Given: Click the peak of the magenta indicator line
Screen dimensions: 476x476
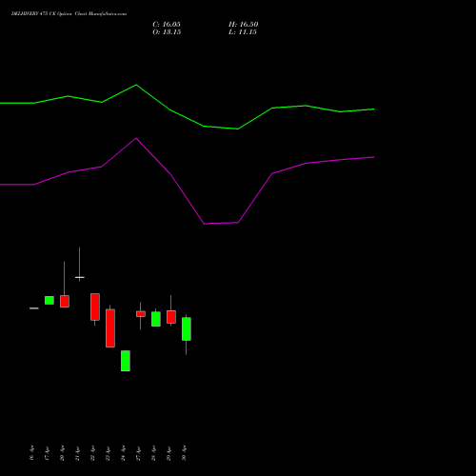Looking at the screenshot, I should [136, 138].
